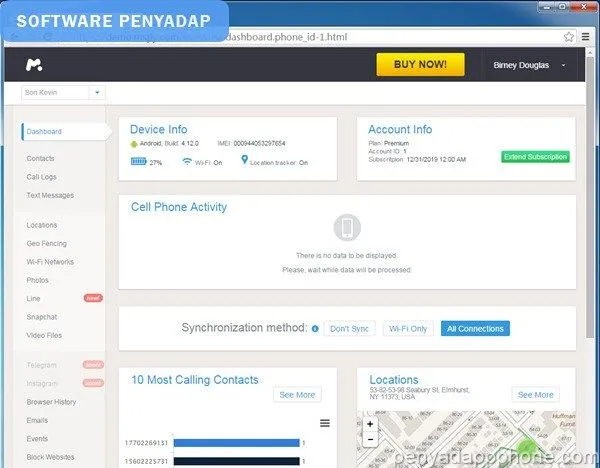Open Browser History in the sidebar
Image resolution: width=600 pixels, height=468 pixels.
point(51,402)
